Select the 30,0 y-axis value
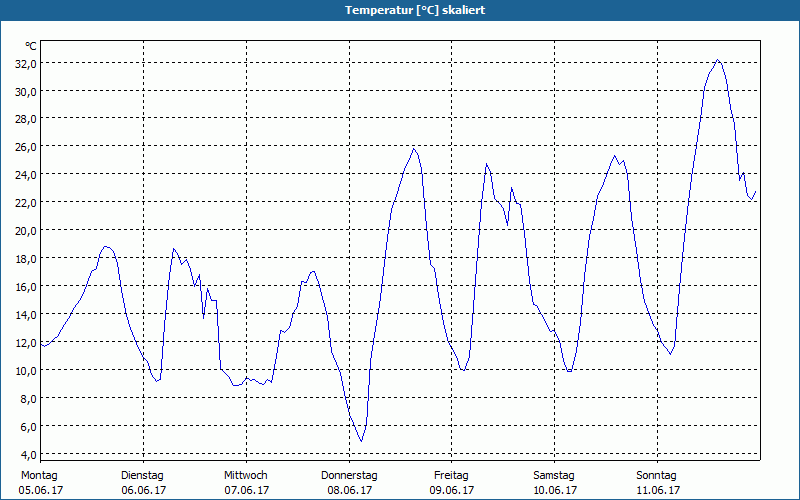This screenshot has width=800, height=500. tap(26, 92)
